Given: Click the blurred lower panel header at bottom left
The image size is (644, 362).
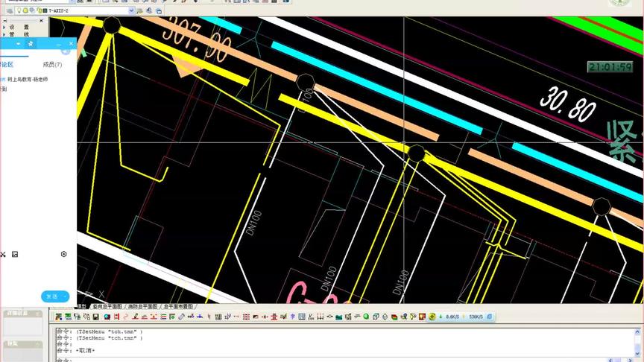Looking at the screenshot, I should tap(22, 343).
